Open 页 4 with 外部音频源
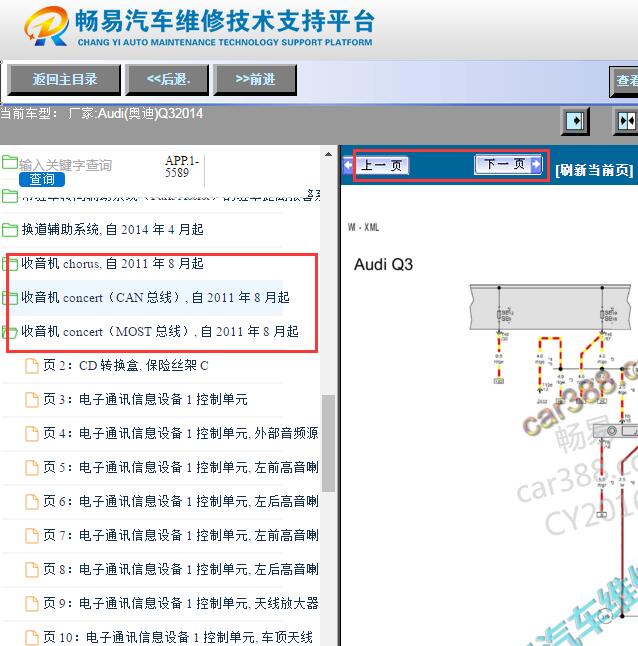Screen dimensions: 638x646 [181, 433]
